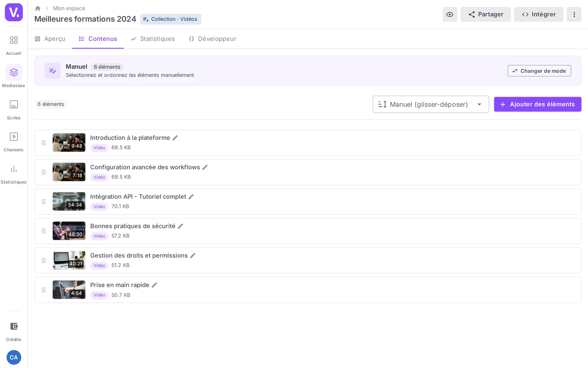Switch to the Contenus tab
The height and width of the screenshot is (368, 588).
98,39
